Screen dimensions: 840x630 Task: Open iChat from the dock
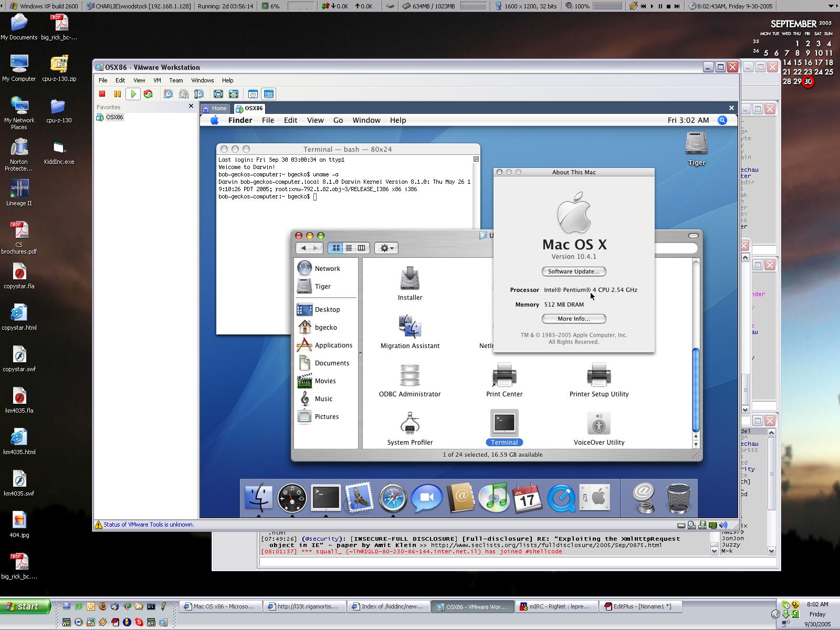427,498
